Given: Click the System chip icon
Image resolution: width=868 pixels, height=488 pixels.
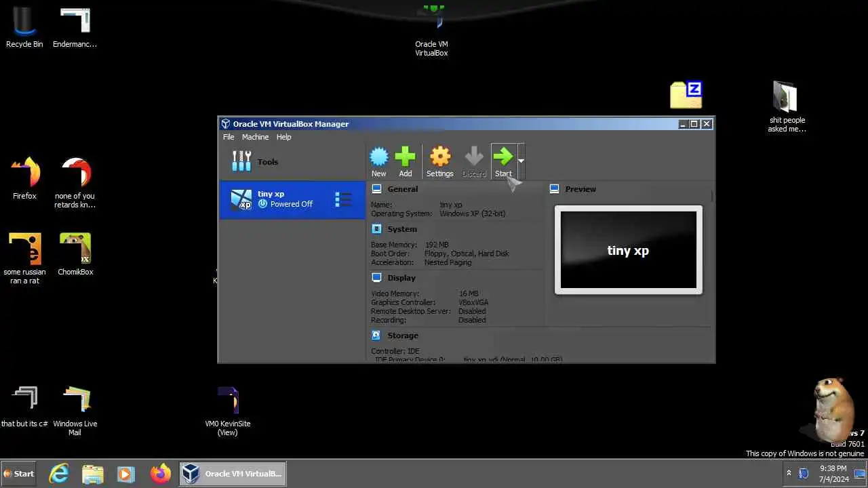Looking at the screenshot, I should pyautogui.click(x=376, y=229).
